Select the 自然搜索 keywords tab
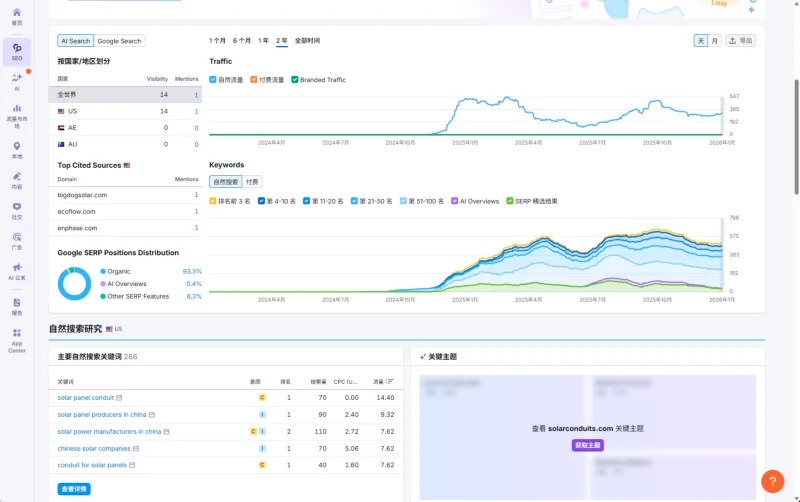Image resolution: width=800 pixels, height=502 pixels. click(x=226, y=182)
